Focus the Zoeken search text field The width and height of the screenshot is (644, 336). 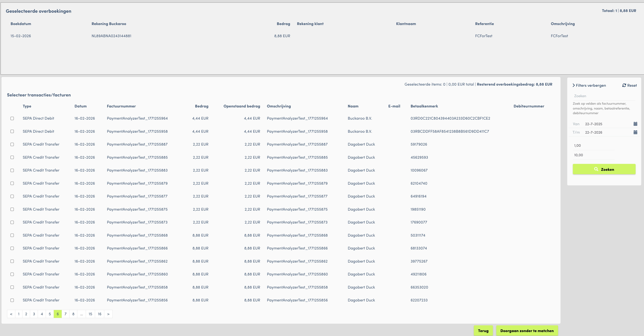pyautogui.click(x=604, y=96)
